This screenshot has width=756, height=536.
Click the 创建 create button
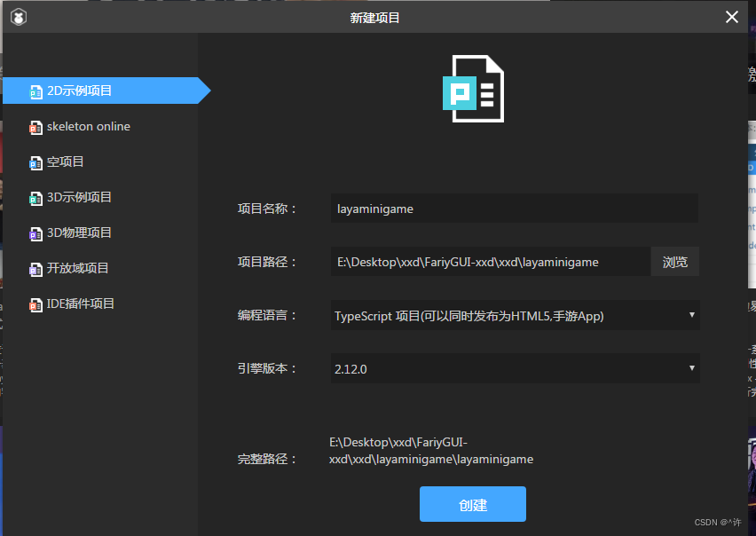(472, 504)
